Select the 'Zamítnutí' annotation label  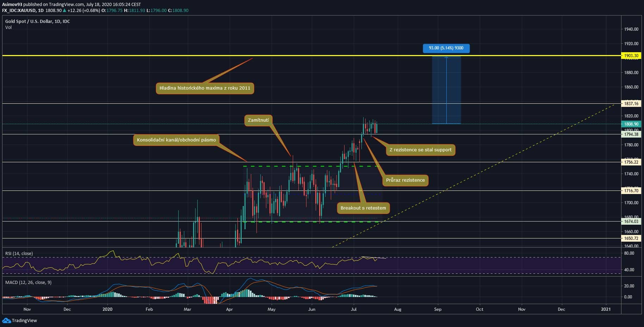pos(258,120)
